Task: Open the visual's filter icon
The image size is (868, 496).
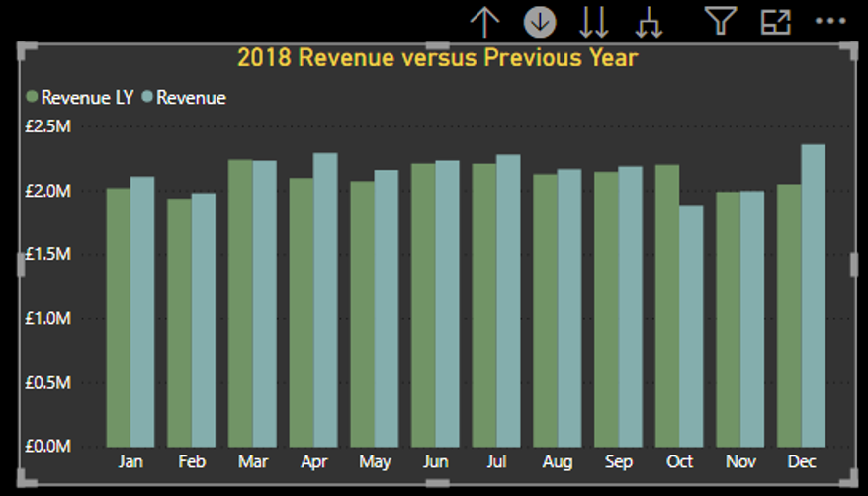Action: (x=719, y=21)
